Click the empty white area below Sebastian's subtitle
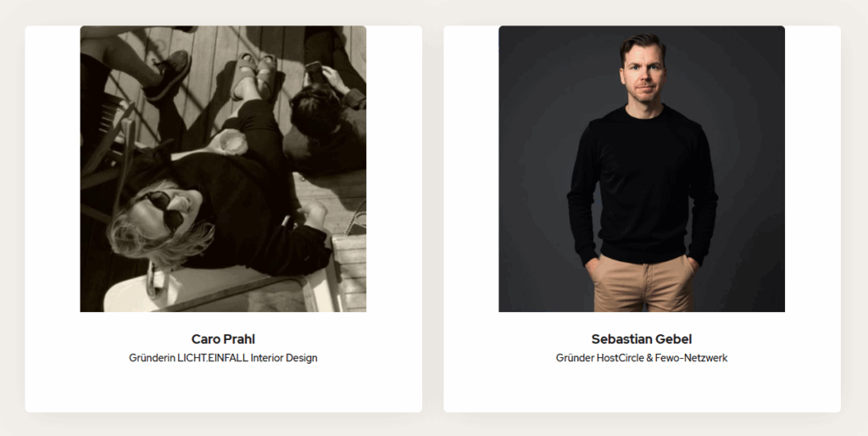Screen dimensions: 868x436 pos(642,388)
